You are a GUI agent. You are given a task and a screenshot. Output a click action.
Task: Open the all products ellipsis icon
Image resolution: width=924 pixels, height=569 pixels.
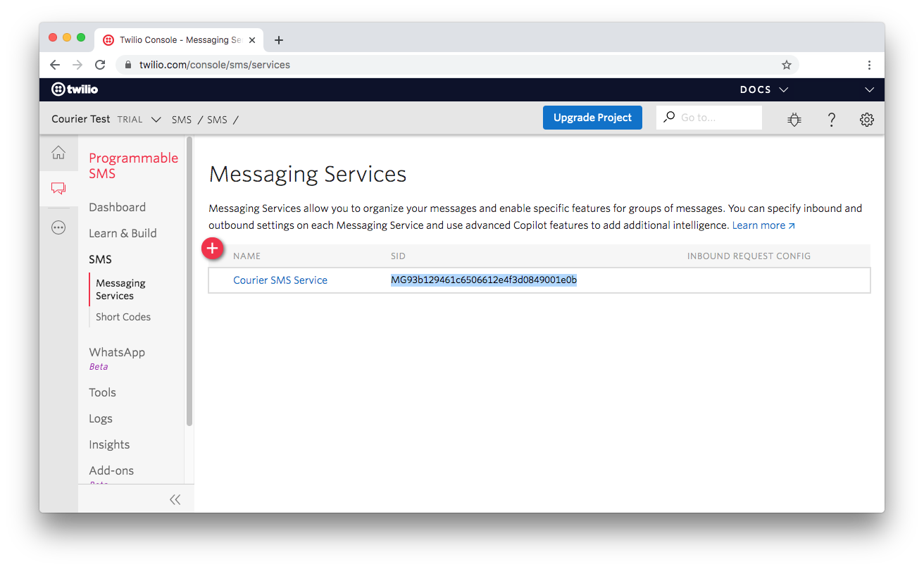58,227
